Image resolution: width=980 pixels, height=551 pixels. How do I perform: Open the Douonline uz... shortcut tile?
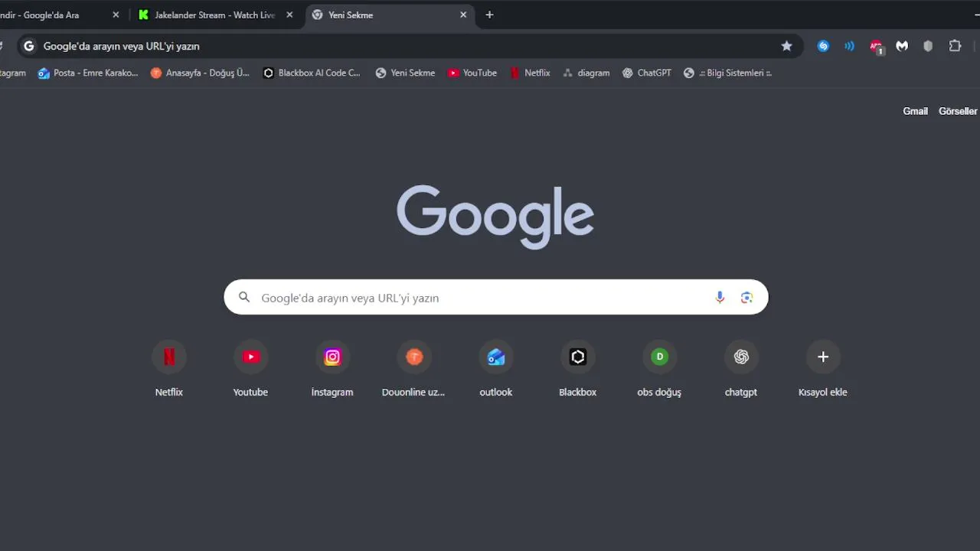click(x=414, y=370)
